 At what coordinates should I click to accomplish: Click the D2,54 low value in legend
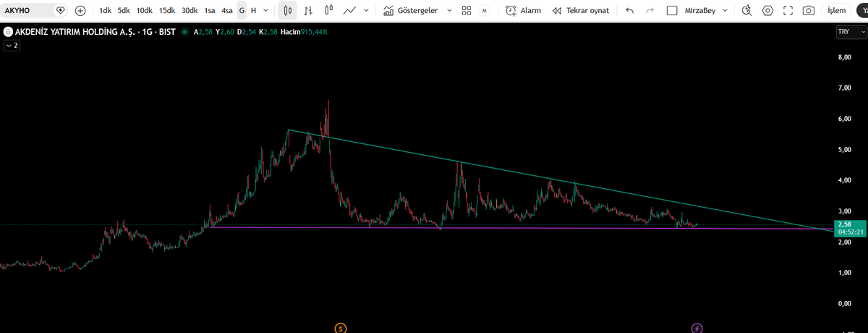(x=247, y=32)
